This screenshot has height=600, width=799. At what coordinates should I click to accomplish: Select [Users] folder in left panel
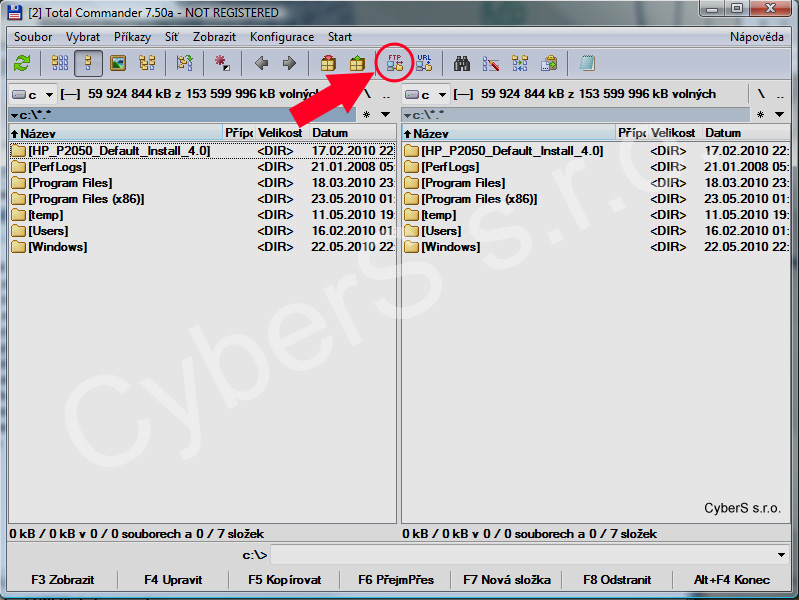tap(202, 231)
